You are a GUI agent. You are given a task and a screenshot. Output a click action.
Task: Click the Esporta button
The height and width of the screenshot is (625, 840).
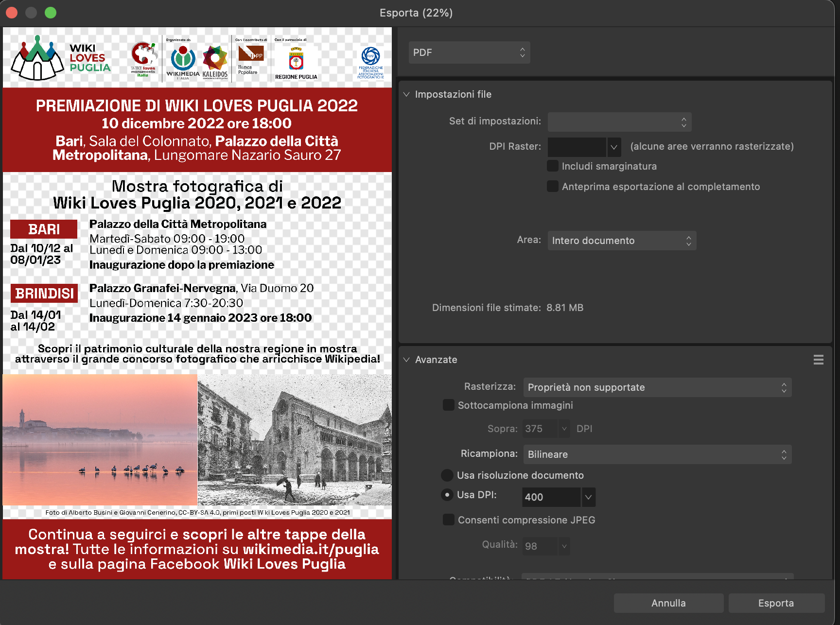click(776, 603)
